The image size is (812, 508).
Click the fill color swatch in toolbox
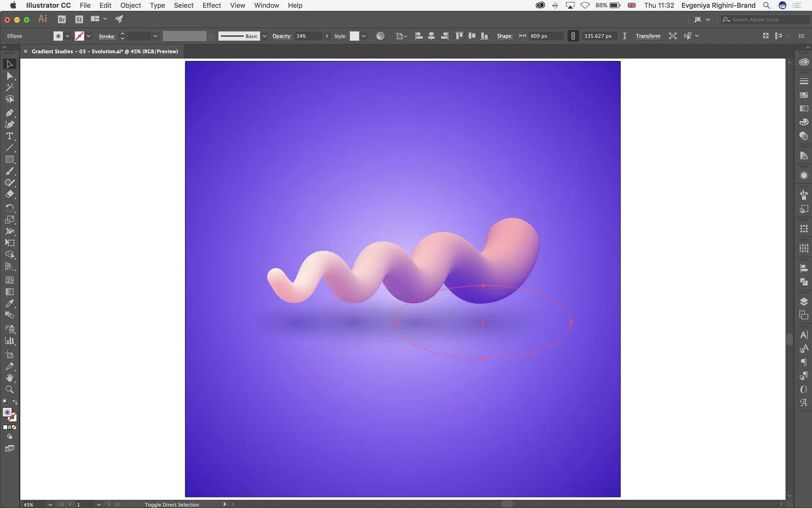[7, 412]
